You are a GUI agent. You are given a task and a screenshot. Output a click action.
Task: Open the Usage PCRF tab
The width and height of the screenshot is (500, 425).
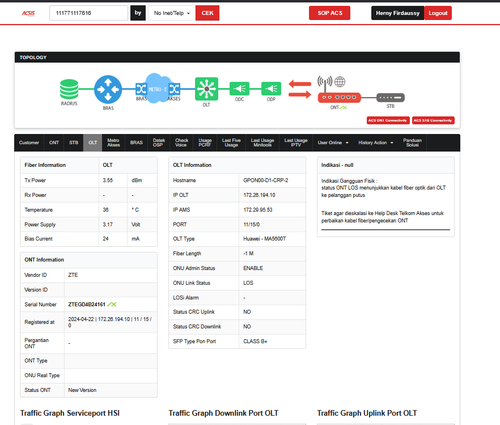coord(205,143)
